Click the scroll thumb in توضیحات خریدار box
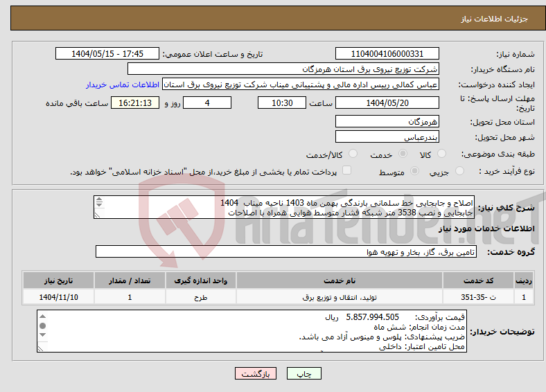The height and width of the screenshot is (392, 546). coord(43,326)
